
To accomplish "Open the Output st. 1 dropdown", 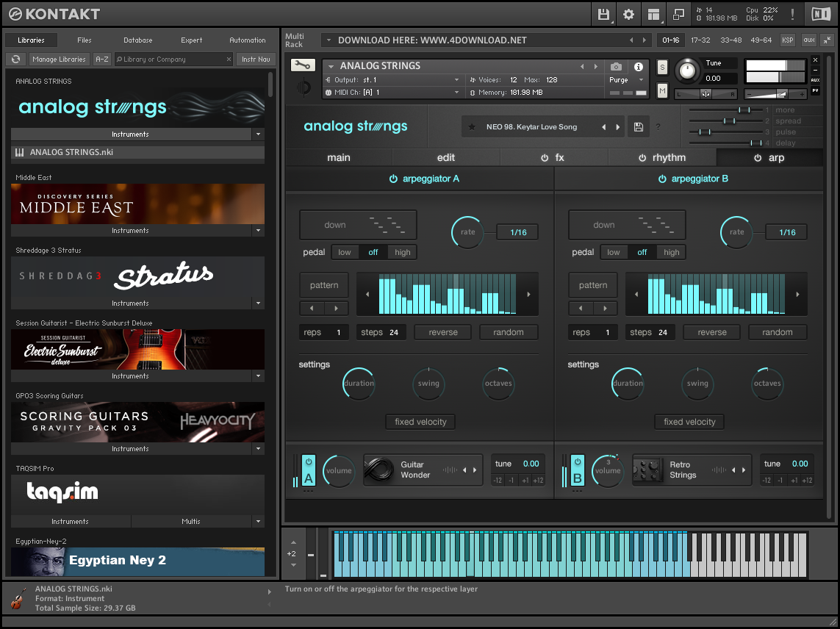I will coord(392,80).
